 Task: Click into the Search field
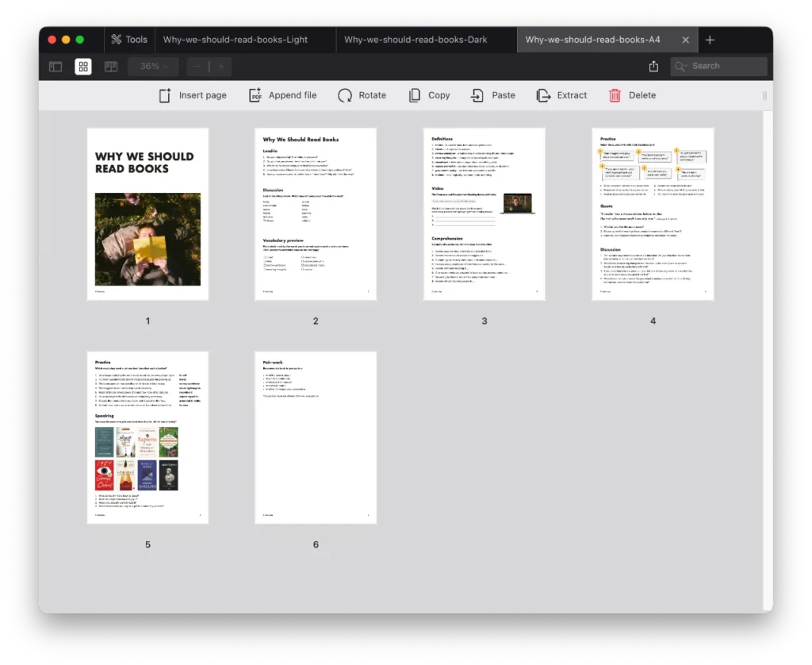pos(718,67)
